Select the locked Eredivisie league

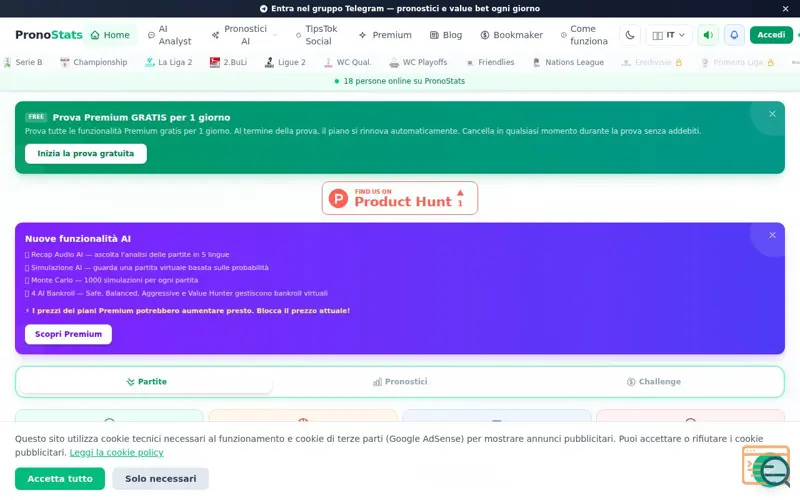(x=652, y=62)
